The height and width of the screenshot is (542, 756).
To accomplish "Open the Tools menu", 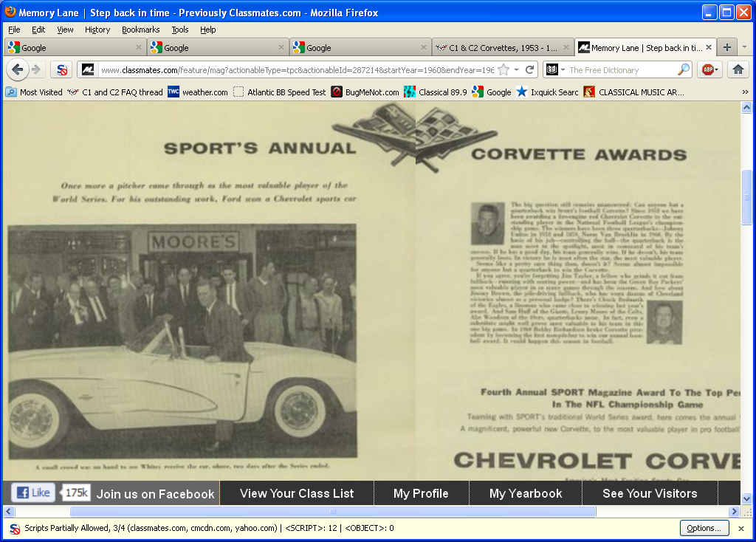I will coord(180,30).
